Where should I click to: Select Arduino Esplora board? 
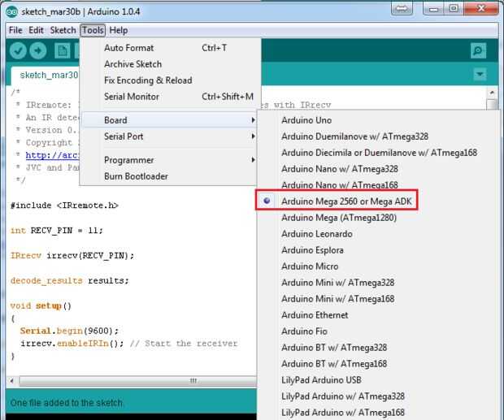[379, 250]
